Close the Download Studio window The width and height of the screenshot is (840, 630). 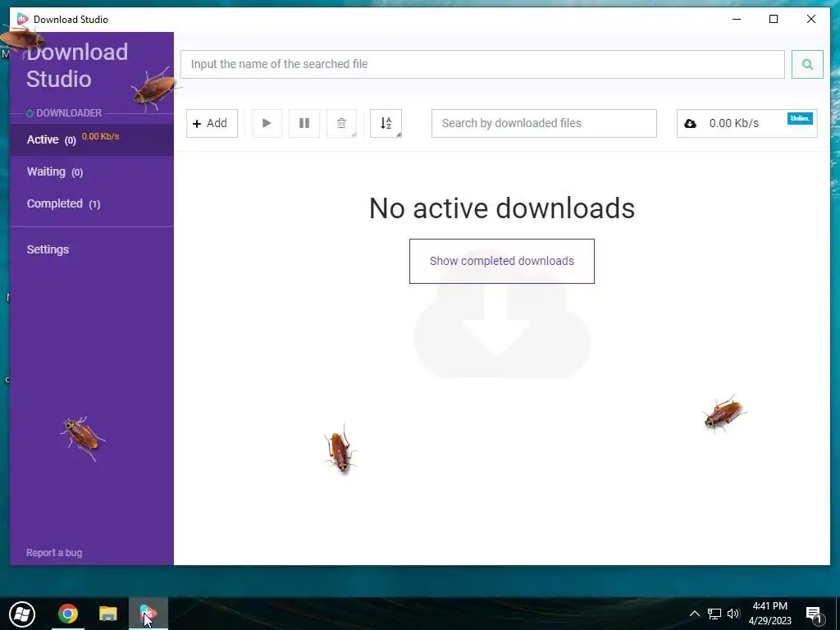tap(811, 20)
